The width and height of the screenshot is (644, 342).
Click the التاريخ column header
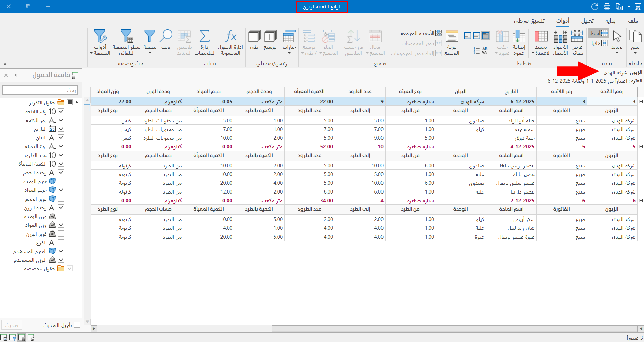tap(511, 91)
